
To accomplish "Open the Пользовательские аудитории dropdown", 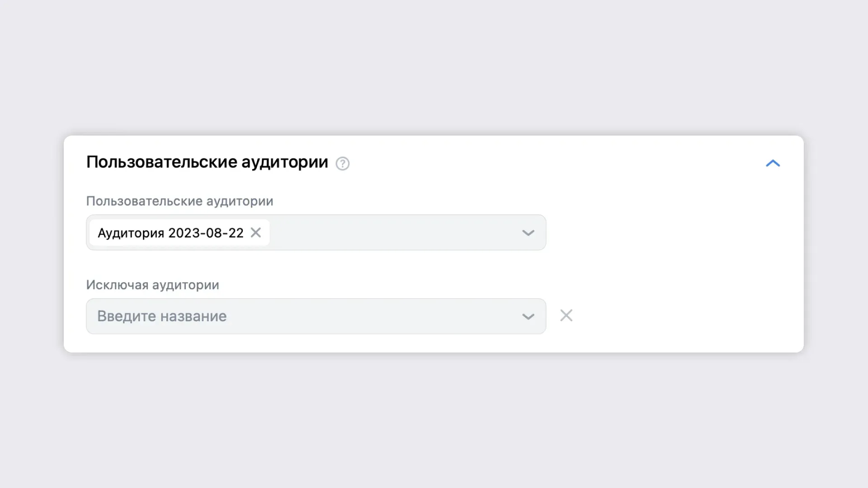I will coord(527,233).
